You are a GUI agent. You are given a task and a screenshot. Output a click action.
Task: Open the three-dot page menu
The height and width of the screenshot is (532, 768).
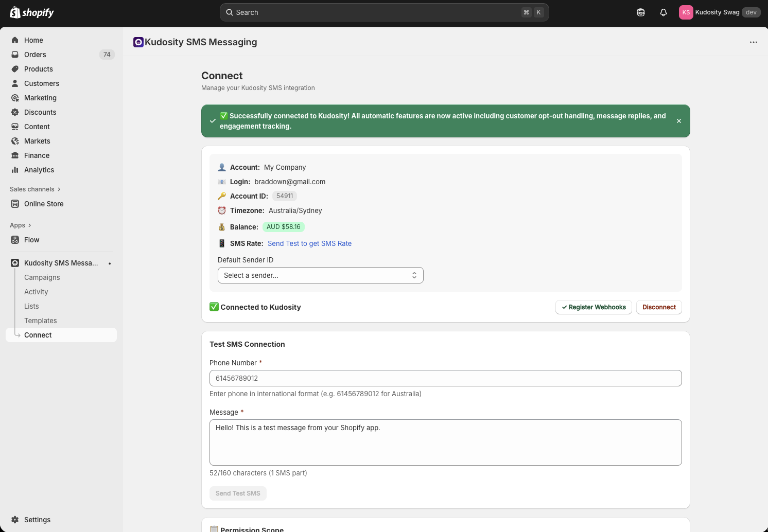click(x=754, y=42)
